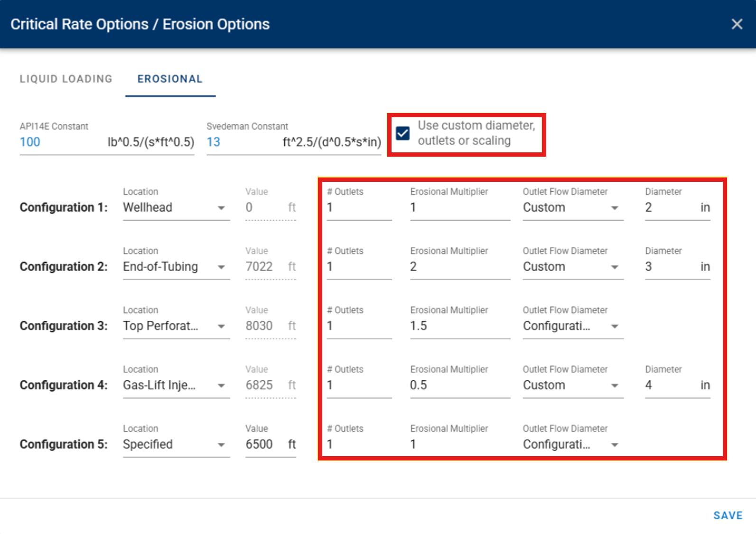Screen dimensions: 756x534
Task: Click Configuration 1 # Outlets field
Action: click(x=359, y=207)
